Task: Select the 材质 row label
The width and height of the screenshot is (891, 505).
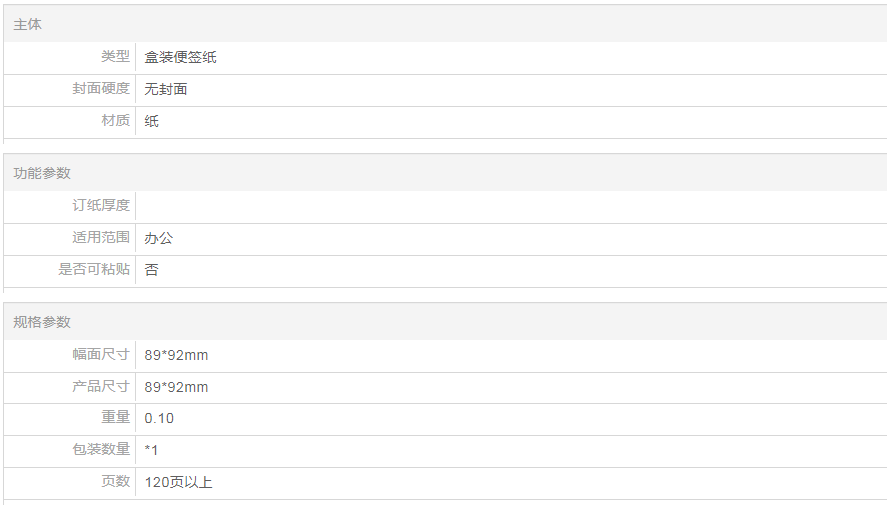Action: 115,121
